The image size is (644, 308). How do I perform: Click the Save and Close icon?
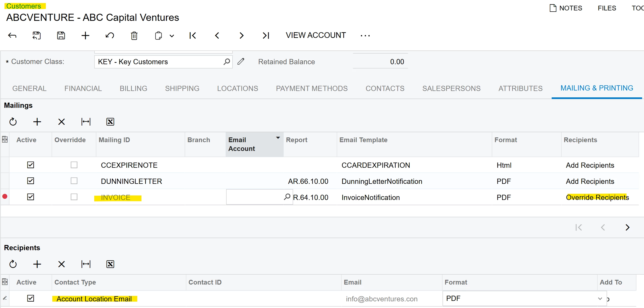pos(36,36)
